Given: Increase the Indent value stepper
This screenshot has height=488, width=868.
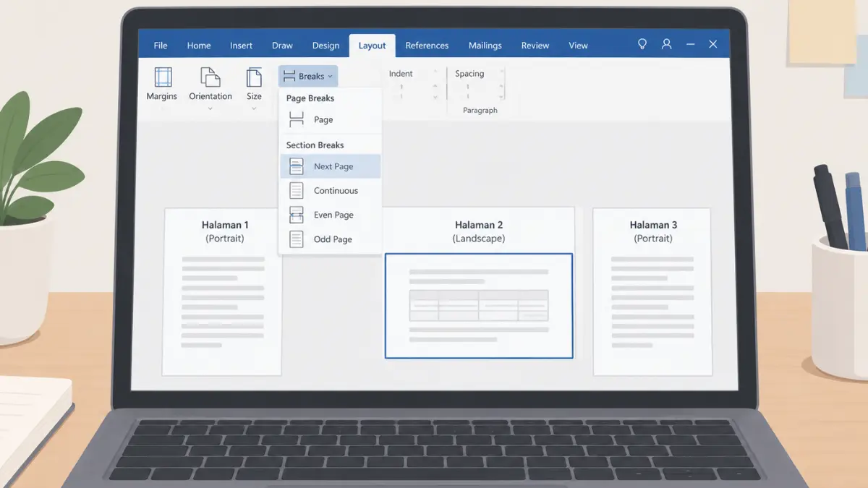Looking at the screenshot, I should tap(435, 86).
